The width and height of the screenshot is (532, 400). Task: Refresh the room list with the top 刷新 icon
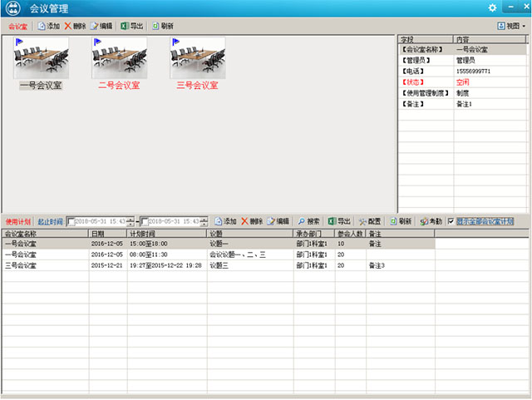(x=162, y=26)
